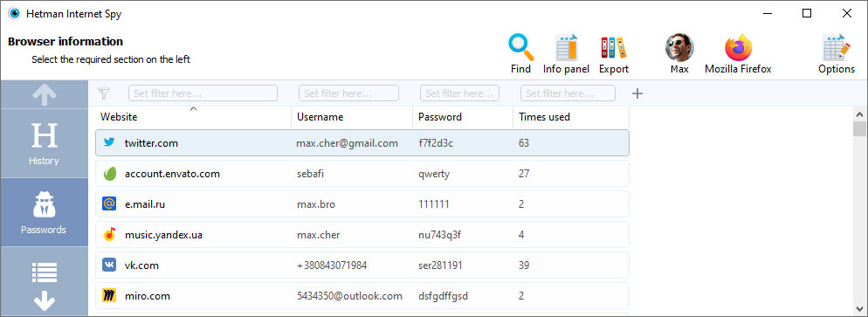Maximize the Hetman Internet Spy window
The width and height of the screenshot is (868, 317).
807,13
